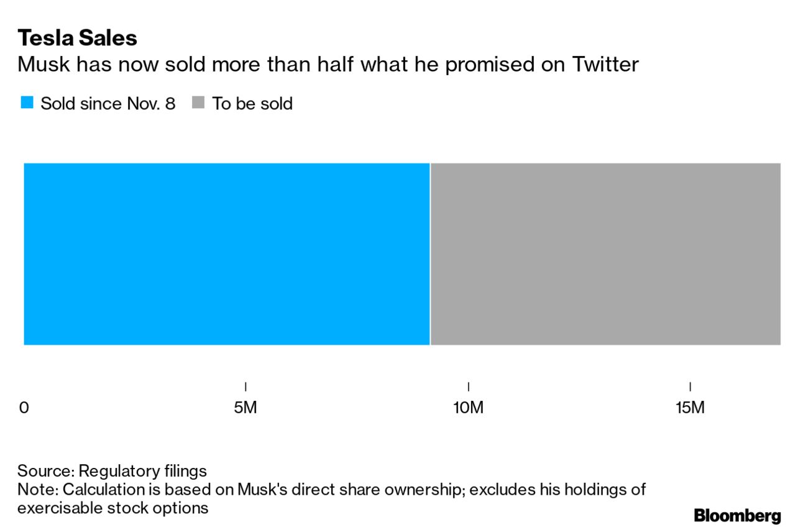798x532 pixels.
Task: Click the 'exercisable stock options' note line
Action: (112, 508)
